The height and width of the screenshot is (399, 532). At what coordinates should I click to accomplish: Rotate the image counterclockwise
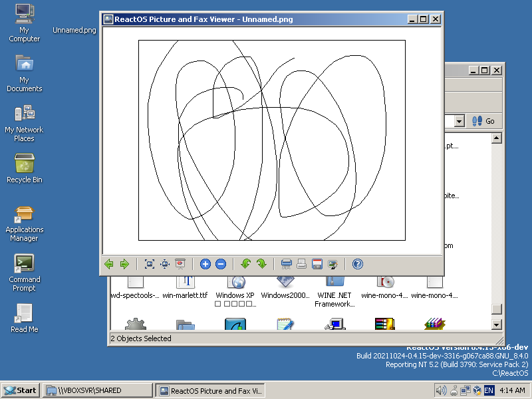click(245, 264)
